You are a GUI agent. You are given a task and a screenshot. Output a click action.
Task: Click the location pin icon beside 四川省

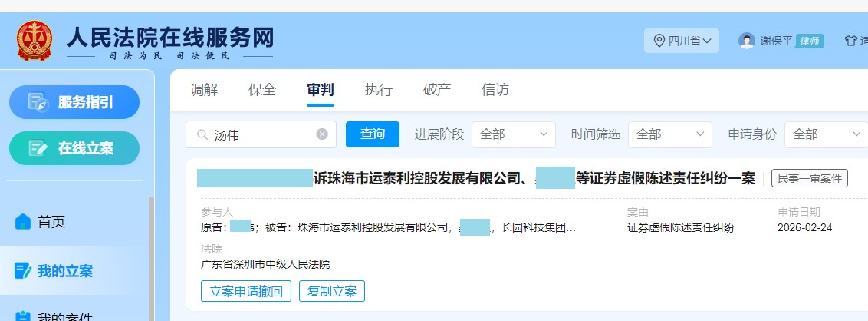click(x=659, y=41)
